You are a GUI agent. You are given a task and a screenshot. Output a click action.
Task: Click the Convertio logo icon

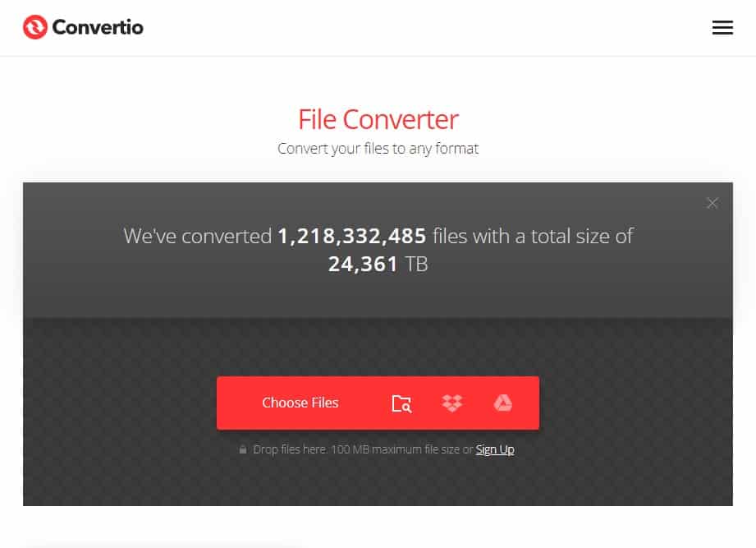click(35, 27)
